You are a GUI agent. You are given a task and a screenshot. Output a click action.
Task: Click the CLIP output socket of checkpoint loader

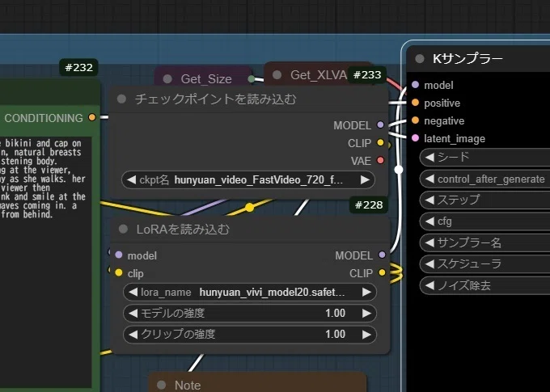coord(380,143)
